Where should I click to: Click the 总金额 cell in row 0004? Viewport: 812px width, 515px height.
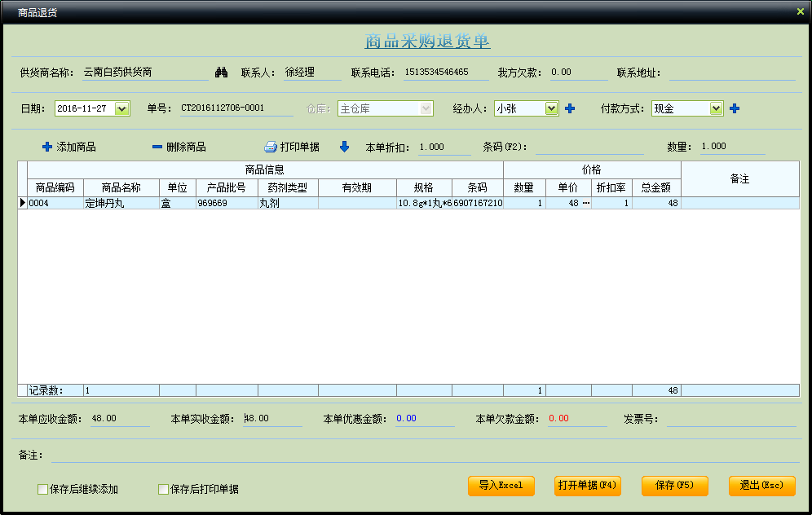click(656, 203)
